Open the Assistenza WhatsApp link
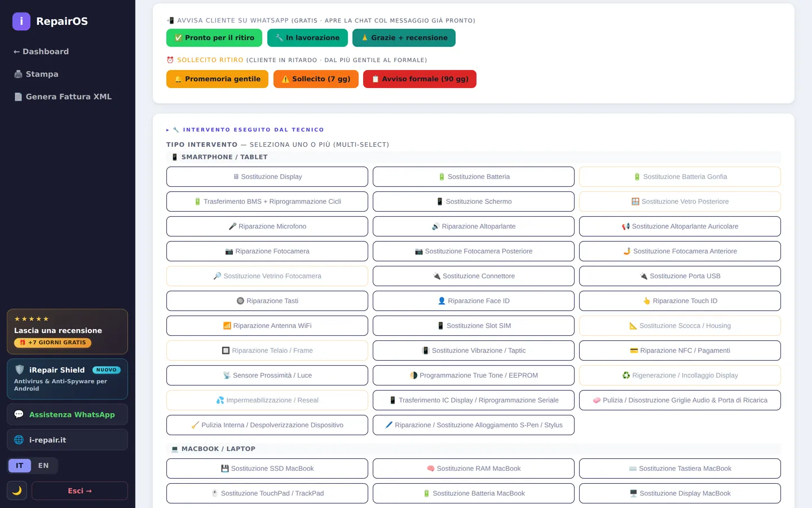 point(67,414)
